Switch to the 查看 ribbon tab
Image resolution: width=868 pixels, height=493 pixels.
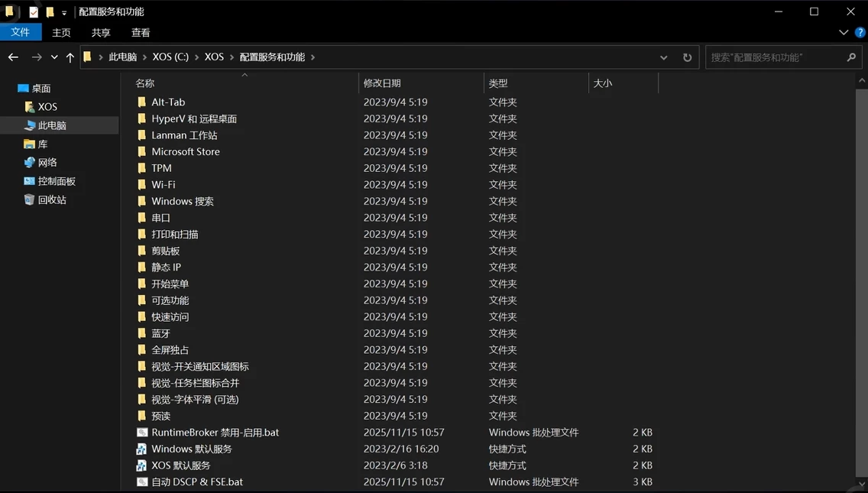141,32
